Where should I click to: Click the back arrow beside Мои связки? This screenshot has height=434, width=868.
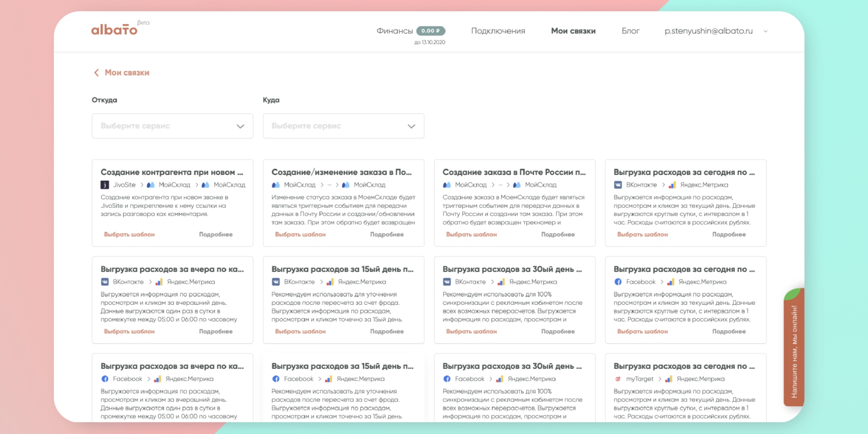click(x=96, y=72)
